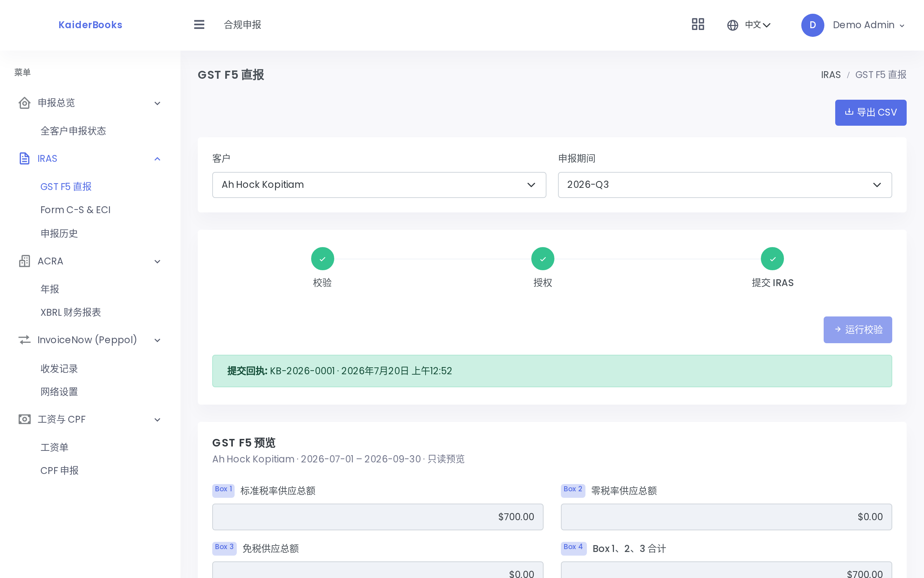Click the Box 1 标准税率供应总额 field
The height and width of the screenshot is (578, 924).
pos(378,517)
